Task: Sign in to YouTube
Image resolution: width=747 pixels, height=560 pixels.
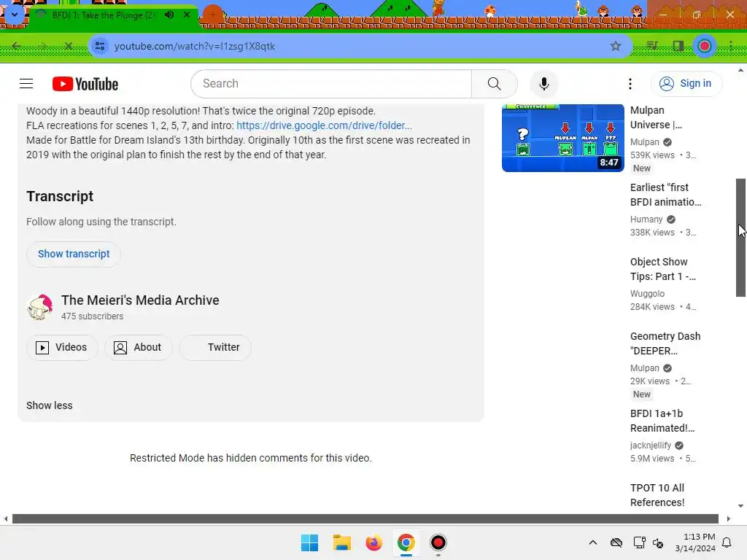Action: (686, 84)
